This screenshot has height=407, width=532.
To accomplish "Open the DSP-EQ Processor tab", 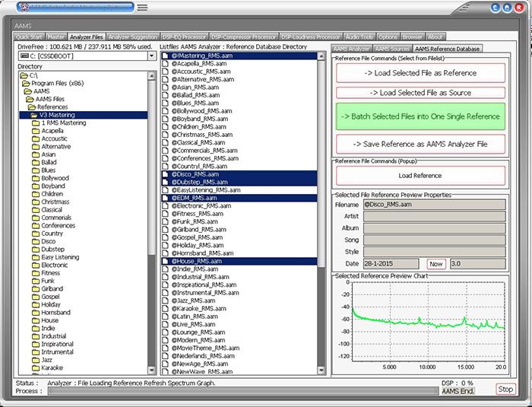I will point(184,37).
